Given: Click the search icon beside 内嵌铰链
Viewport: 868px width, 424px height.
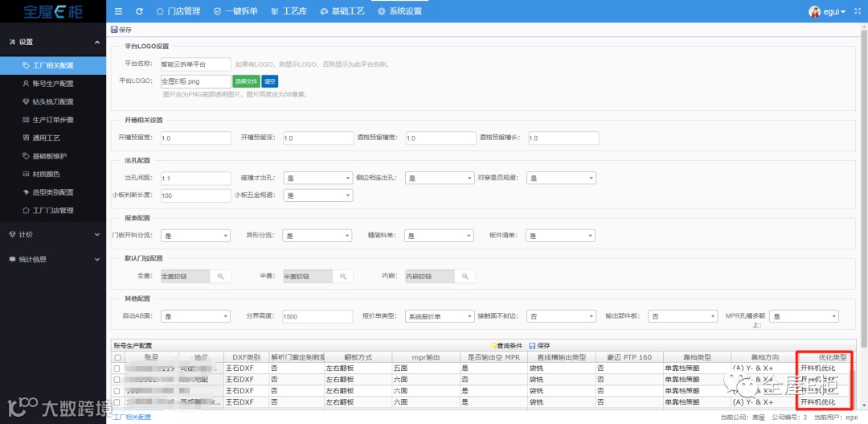Looking at the screenshot, I should click(x=465, y=276).
